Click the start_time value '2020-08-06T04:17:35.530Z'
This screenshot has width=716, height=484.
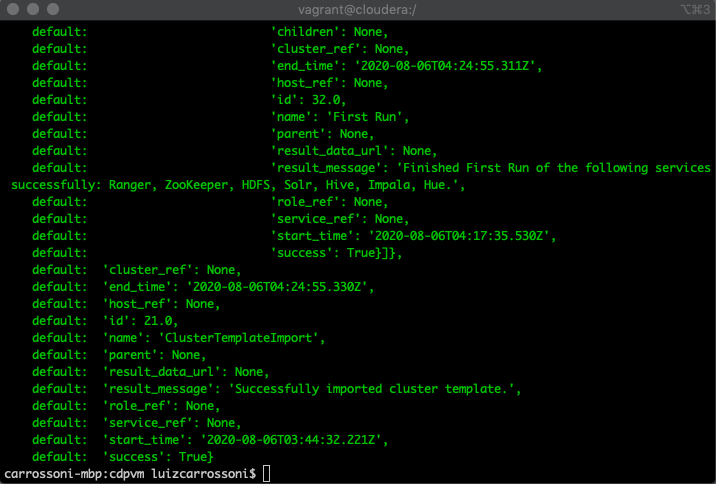point(459,236)
